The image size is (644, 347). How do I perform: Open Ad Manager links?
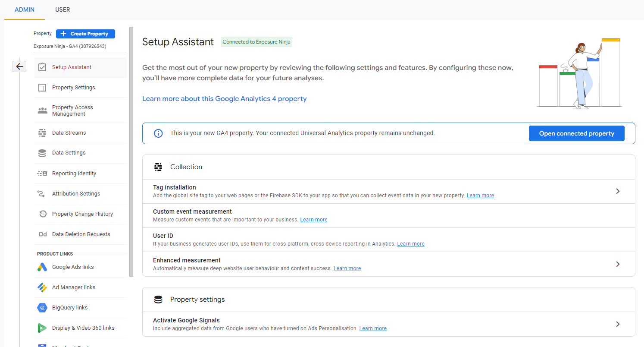coord(81,287)
